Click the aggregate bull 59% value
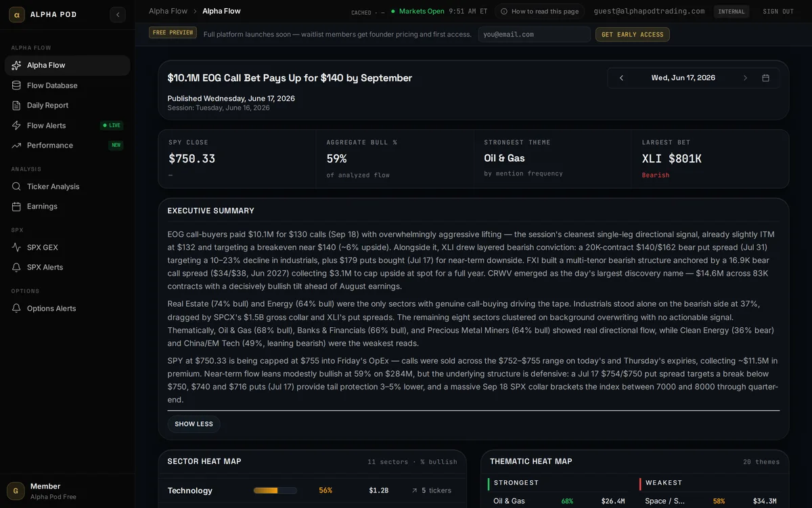The width and height of the screenshot is (812, 508). pyautogui.click(x=336, y=158)
